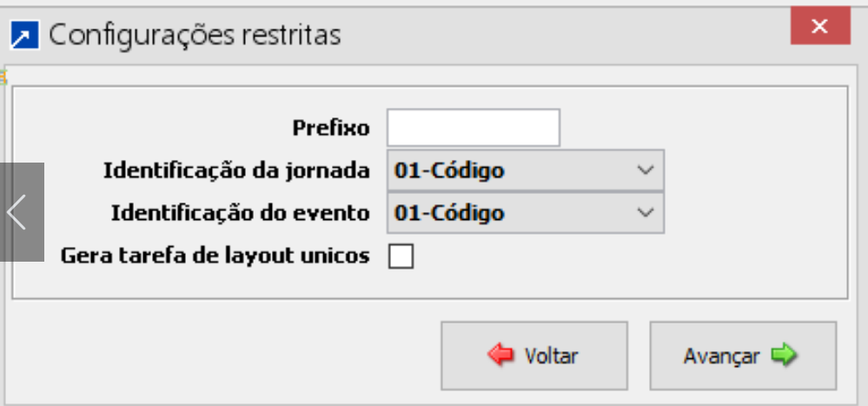
Task: Enable the Gera tarefa de layout unicos checkbox
Action: coord(401,256)
